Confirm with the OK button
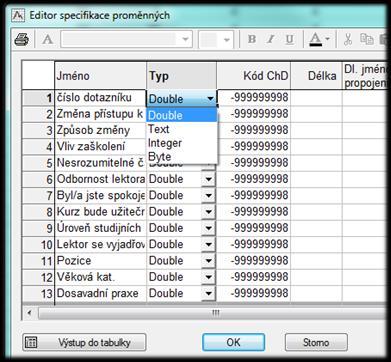 233,342
